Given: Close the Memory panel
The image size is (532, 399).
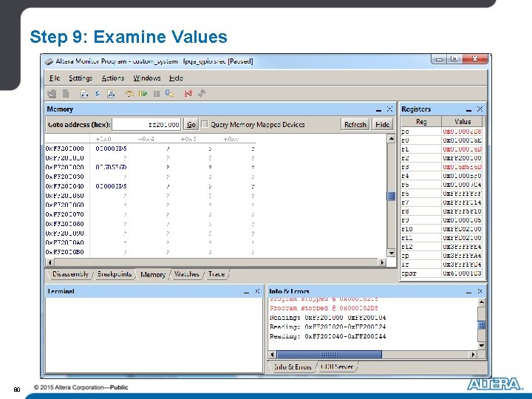Looking at the screenshot, I should pos(389,109).
